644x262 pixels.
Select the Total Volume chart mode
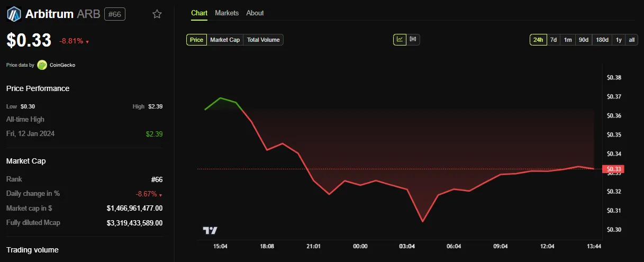(x=263, y=40)
